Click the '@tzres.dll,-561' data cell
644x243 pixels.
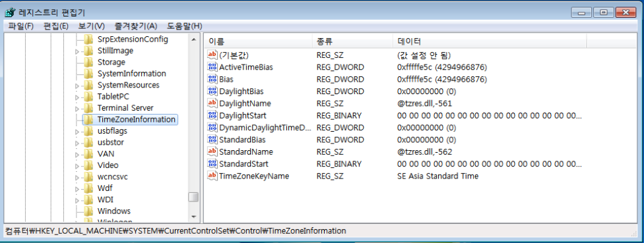tap(424, 103)
